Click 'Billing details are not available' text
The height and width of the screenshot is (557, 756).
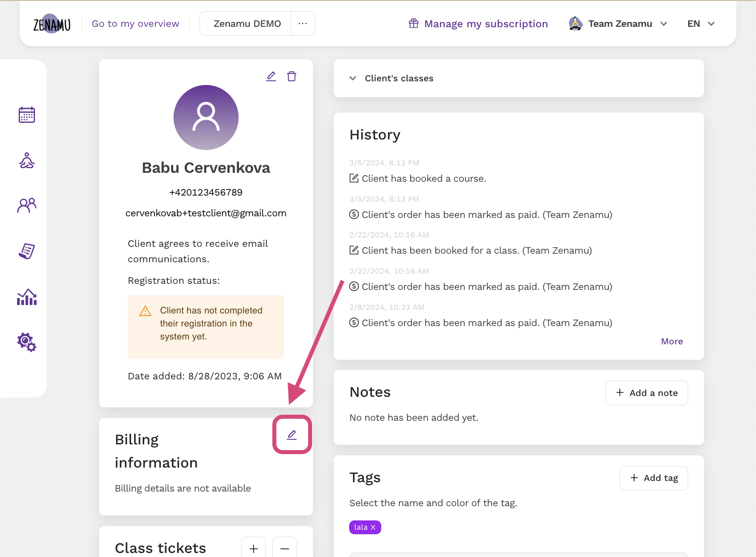183,488
